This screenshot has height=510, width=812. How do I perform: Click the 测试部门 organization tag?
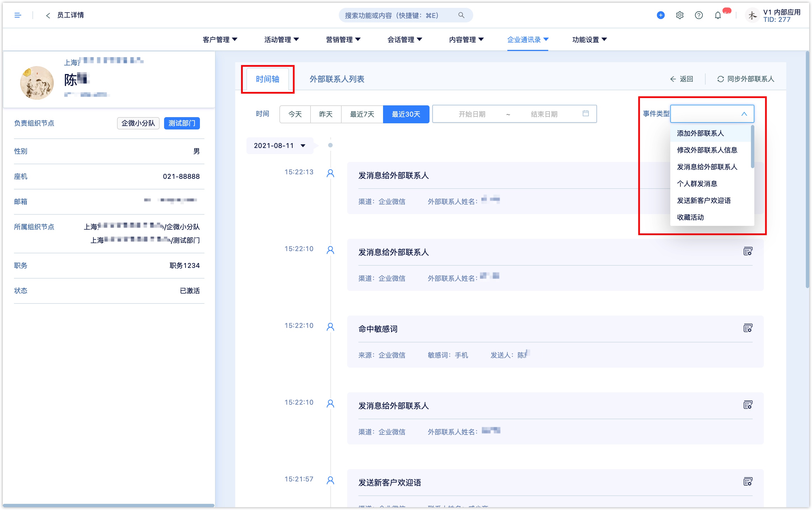click(x=182, y=123)
